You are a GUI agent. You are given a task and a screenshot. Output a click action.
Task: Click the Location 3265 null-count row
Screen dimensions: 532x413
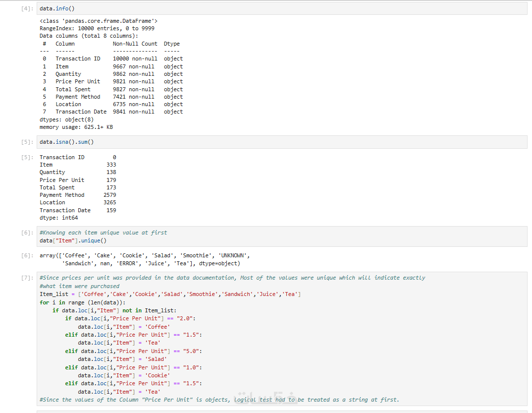pyautogui.click(x=78, y=202)
